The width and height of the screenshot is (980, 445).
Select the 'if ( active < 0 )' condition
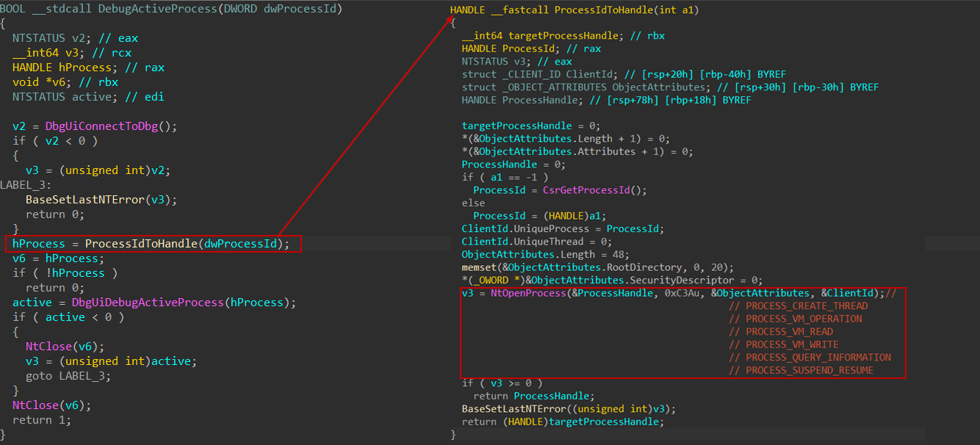(68, 317)
